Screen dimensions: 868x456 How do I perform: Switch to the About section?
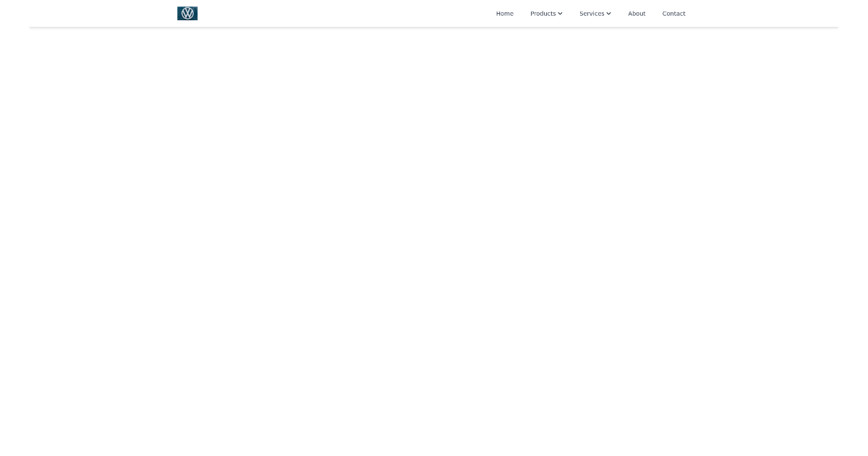[x=637, y=13]
